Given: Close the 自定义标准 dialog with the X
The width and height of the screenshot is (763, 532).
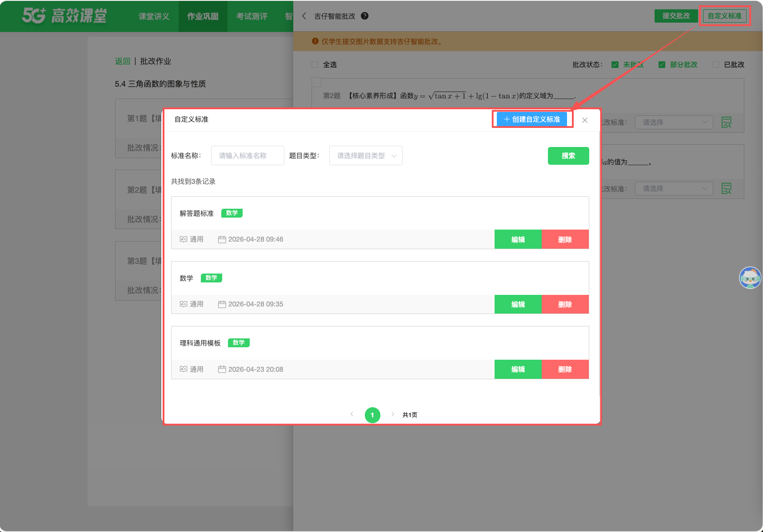Looking at the screenshot, I should coord(585,120).
